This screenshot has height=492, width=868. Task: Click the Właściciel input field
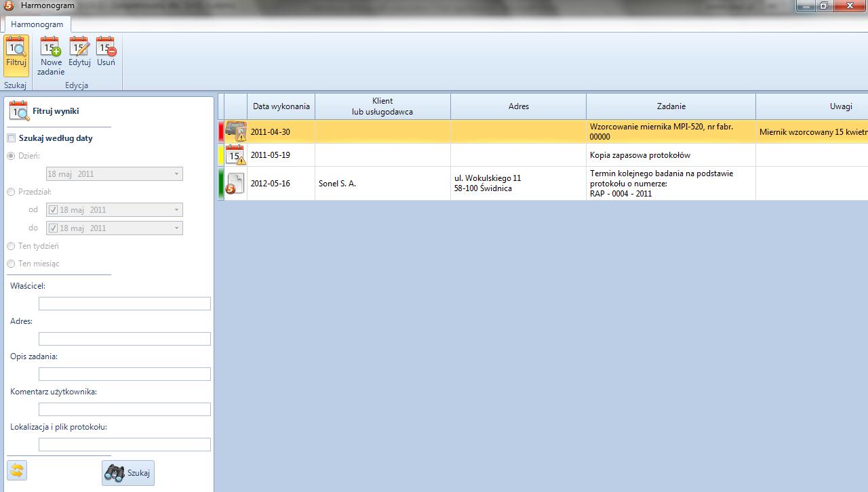pyautogui.click(x=125, y=304)
